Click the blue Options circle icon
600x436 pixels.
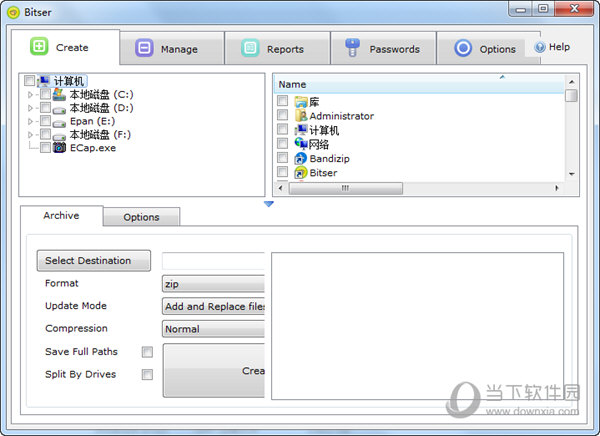[x=463, y=48]
